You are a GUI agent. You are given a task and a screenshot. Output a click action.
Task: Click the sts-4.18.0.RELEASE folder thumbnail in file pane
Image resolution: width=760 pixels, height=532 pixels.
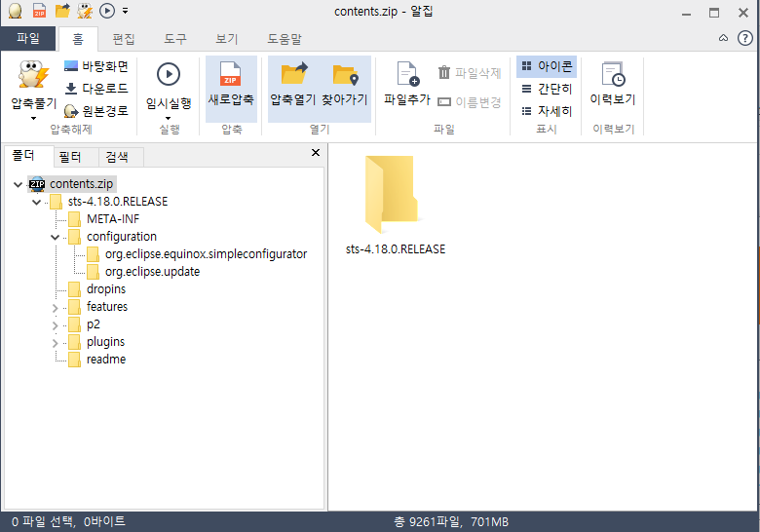[x=391, y=194]
